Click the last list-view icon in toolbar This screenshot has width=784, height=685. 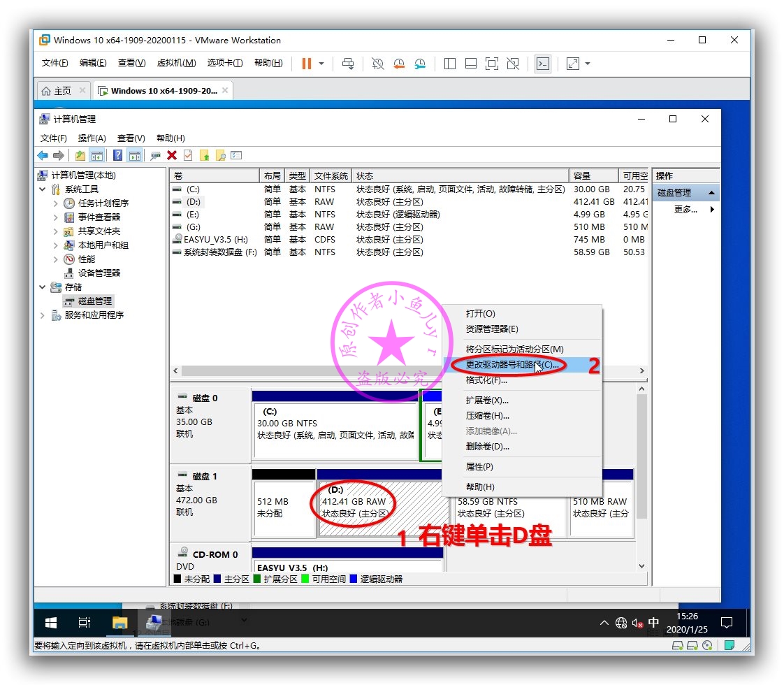tap(236, 155)
